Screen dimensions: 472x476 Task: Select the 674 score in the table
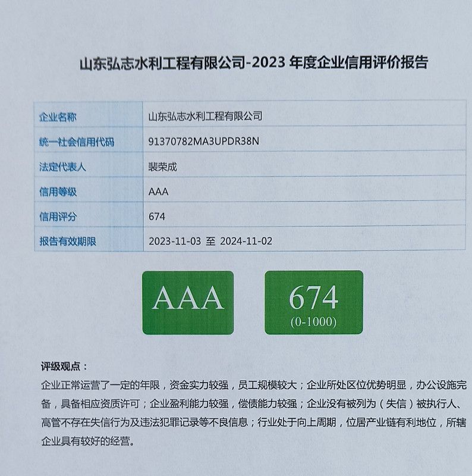tap(157, 217)
